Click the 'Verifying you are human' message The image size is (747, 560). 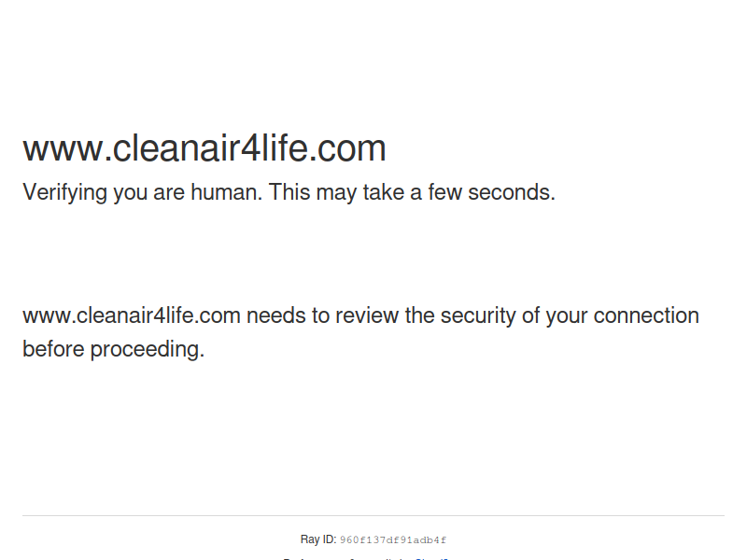click(289, 192)
